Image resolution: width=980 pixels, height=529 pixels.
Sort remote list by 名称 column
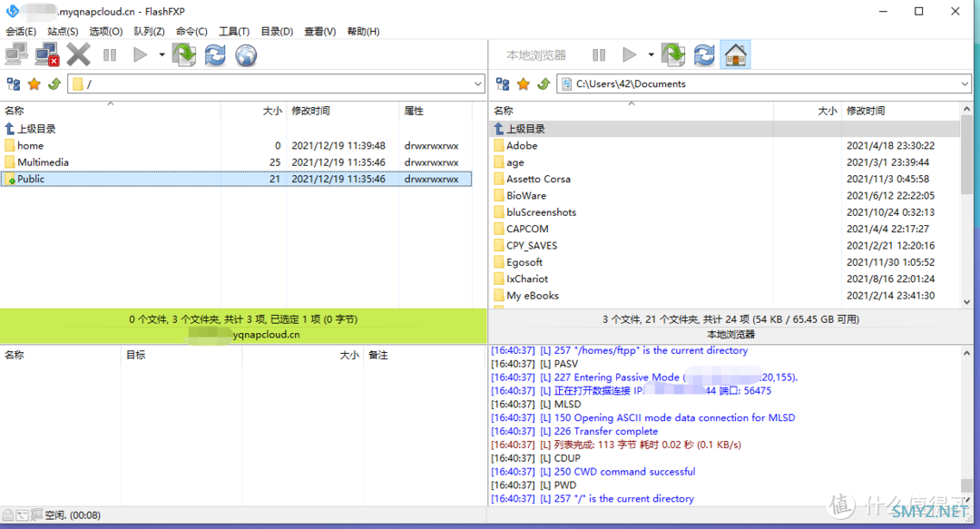pos(111,111)
